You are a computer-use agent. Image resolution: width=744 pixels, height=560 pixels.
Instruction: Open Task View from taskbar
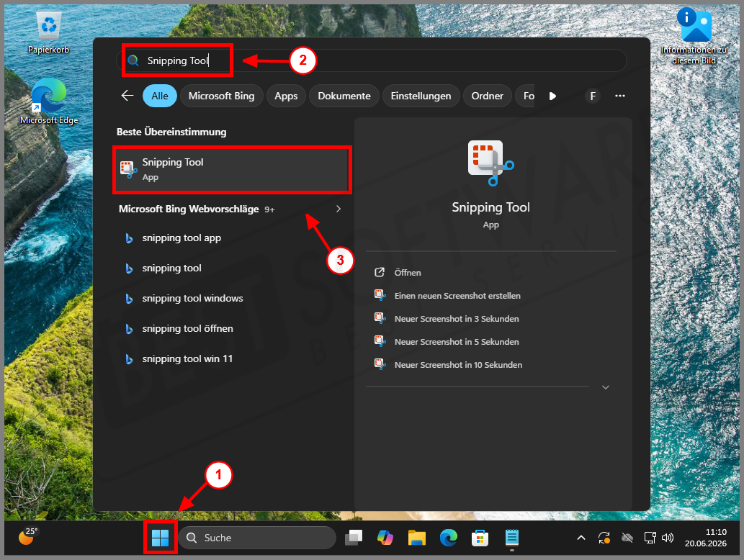coord(354,538)
